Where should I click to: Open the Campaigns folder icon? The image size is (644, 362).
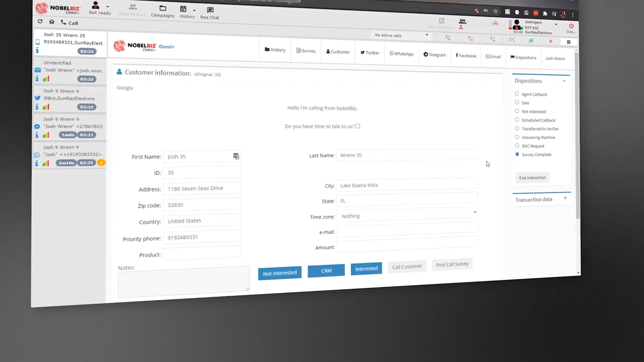[163, 9]
